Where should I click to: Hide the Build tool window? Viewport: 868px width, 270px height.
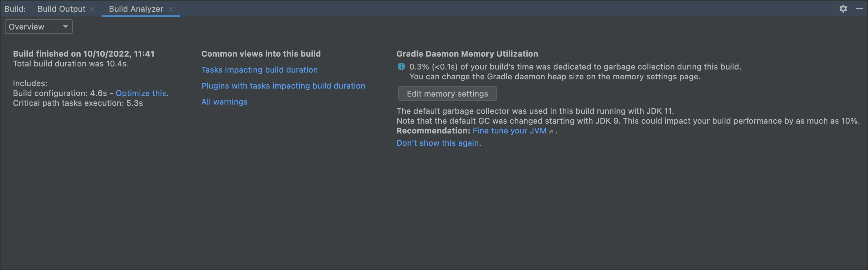click(859, 9)
